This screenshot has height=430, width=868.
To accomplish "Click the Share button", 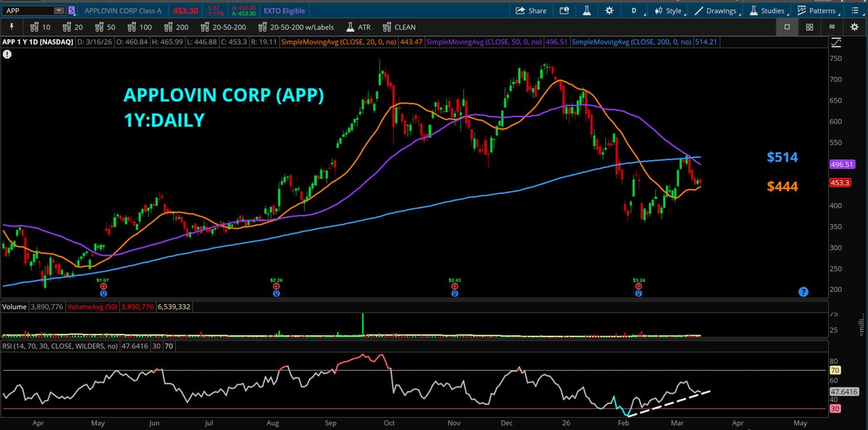I will coord(531,11).
